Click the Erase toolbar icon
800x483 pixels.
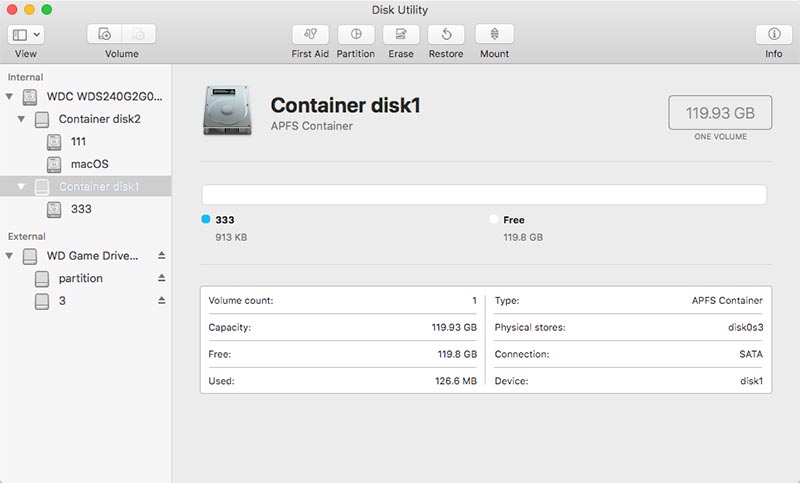click(401, 34)
